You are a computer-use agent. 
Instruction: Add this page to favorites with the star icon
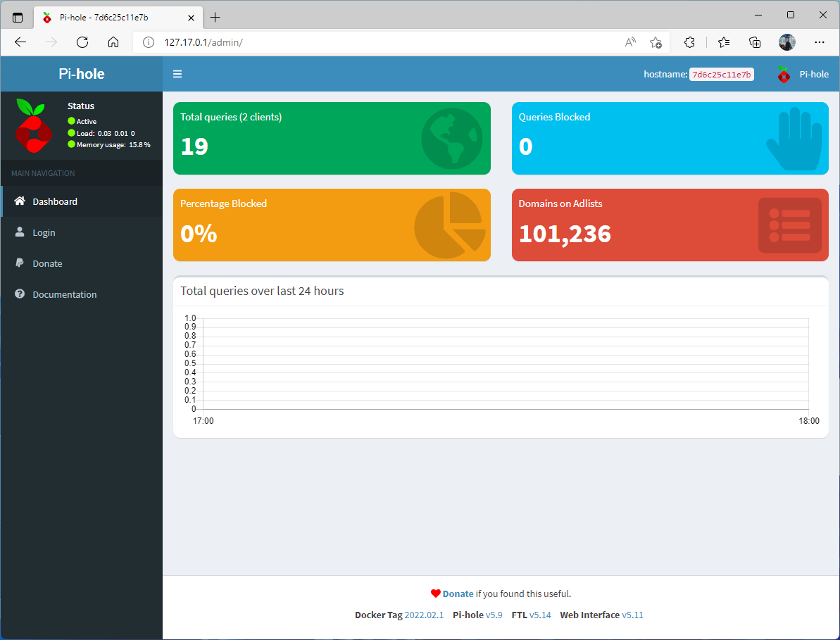[x=656, y=42]
